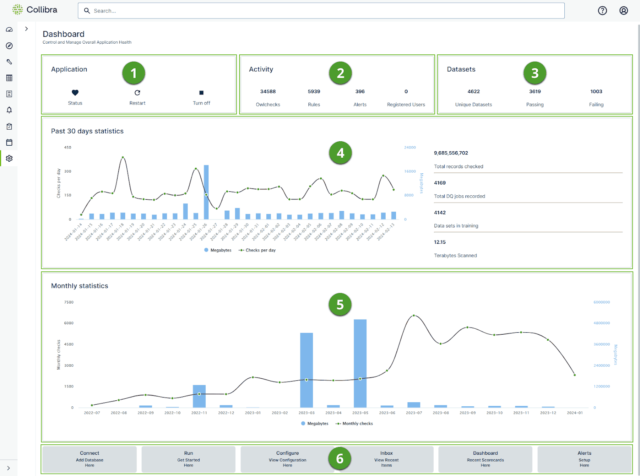Open the report document icon in sidebar
This screenshot has height=476, width=640.
click(x=9, y=94)
